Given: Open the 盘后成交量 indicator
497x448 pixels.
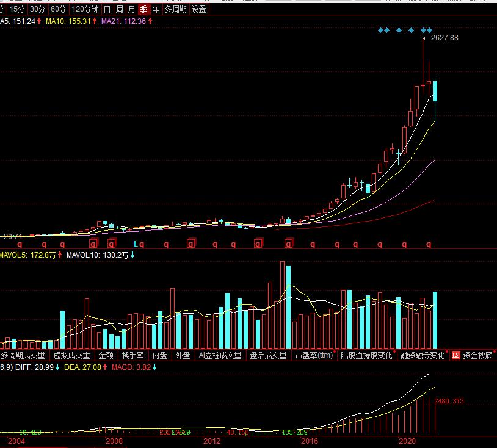Looking at the screenshot, I should [x=268, y=355].
